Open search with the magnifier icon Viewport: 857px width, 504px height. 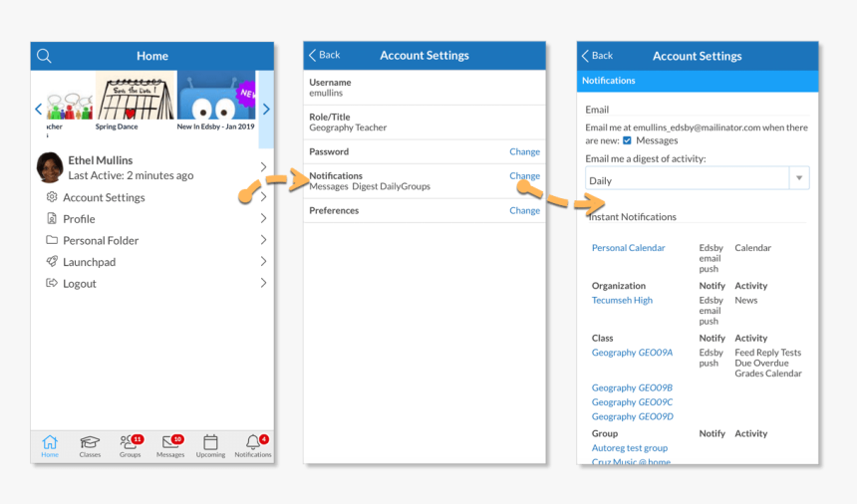coord(44,56)
